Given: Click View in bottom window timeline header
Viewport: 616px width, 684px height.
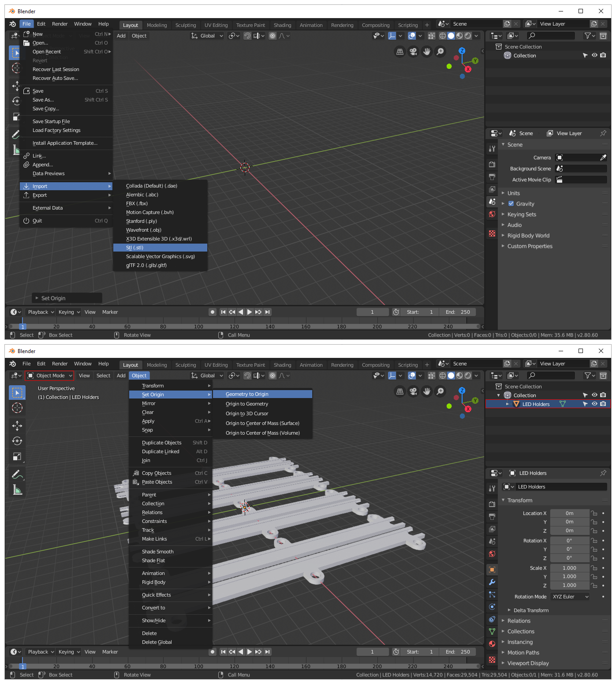Looking at the screenshot, I should pos(90,652).
